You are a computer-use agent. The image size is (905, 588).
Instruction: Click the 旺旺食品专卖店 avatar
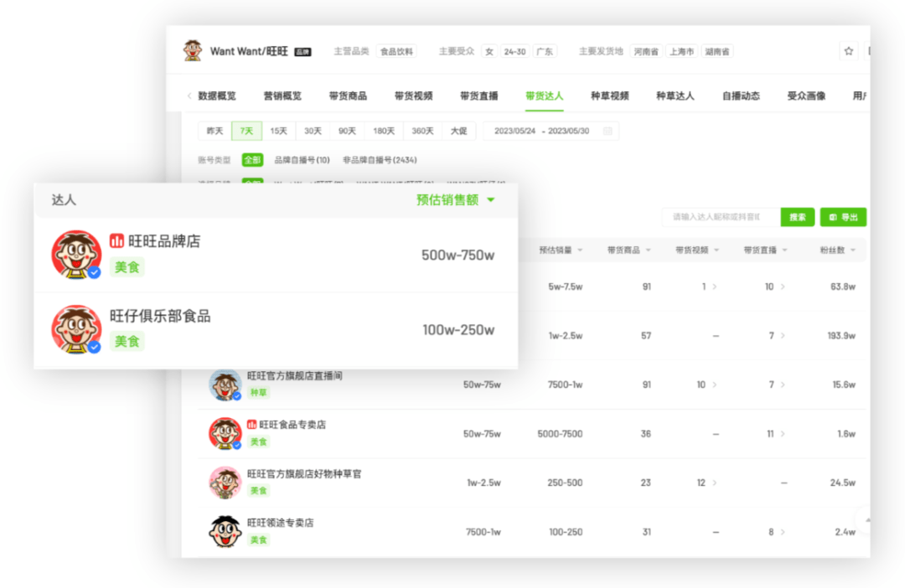(x=225, y=433)
